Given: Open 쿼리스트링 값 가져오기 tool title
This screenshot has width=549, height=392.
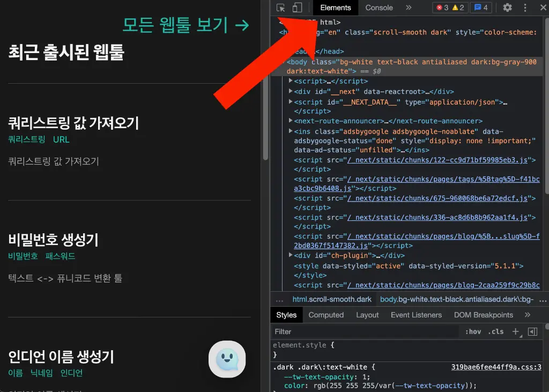Looking at the screenshot, I should [x=73, y=123].
